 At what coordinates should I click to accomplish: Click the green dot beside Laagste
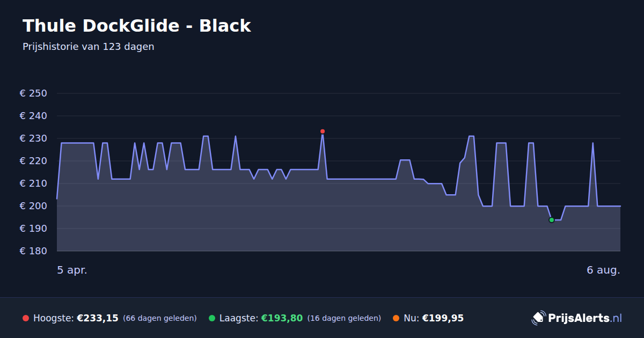coord(212,318)
